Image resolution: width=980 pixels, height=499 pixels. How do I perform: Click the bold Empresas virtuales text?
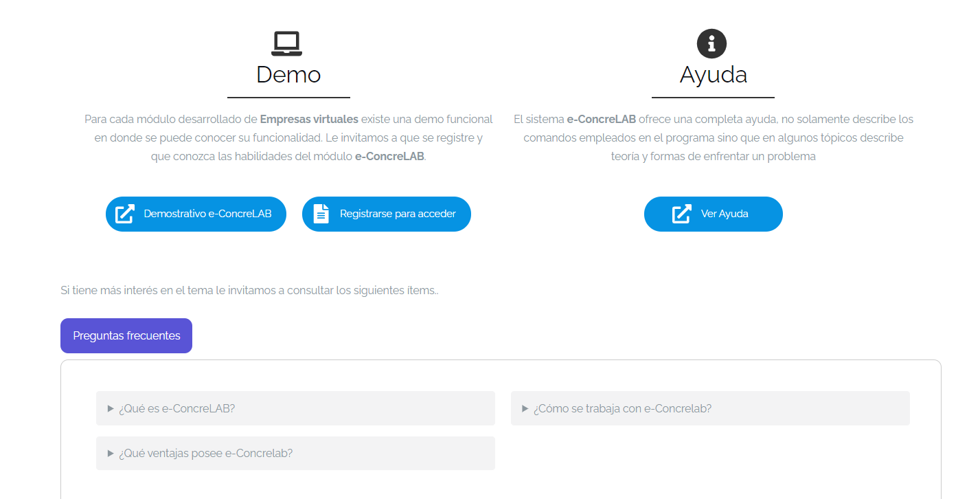309,119
